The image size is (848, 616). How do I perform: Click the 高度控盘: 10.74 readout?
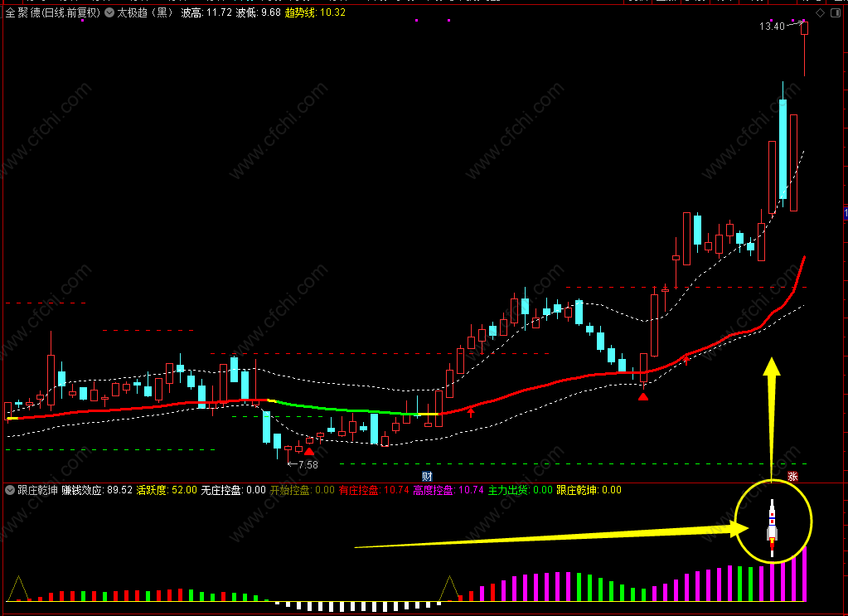click(448, 490)
